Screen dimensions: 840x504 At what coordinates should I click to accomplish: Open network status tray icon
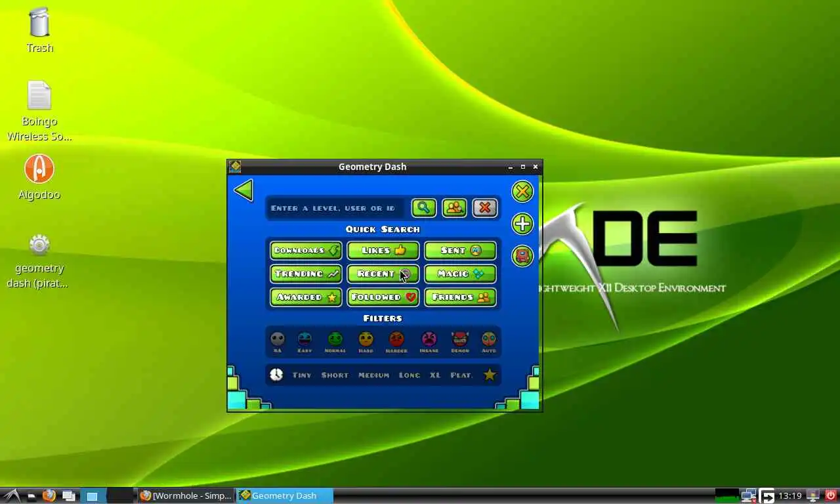click(x=749, y=495)
